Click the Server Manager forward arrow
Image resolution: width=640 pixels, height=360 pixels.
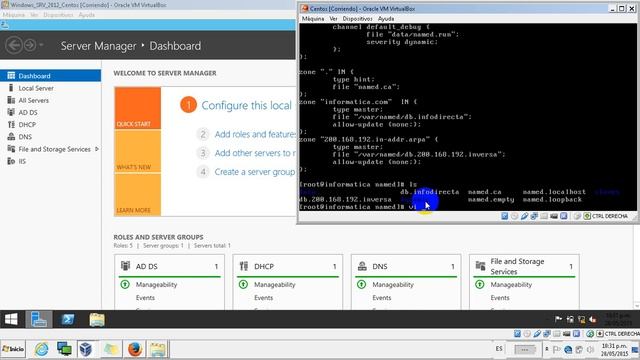[x=30, y=45]
